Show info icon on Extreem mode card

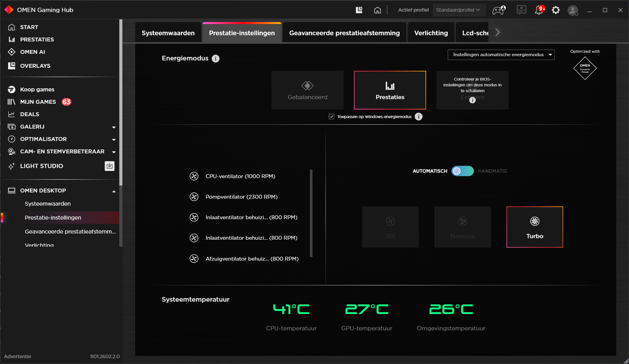(473, 100)
